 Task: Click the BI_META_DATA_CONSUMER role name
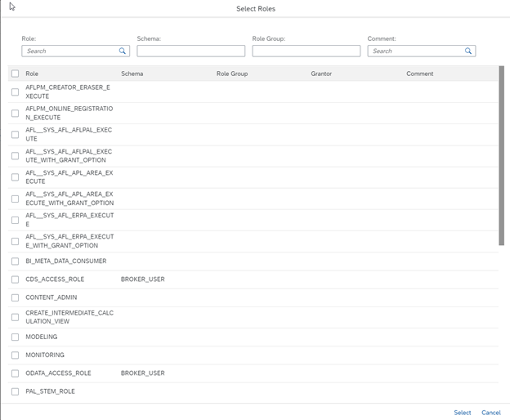point(66,261)
